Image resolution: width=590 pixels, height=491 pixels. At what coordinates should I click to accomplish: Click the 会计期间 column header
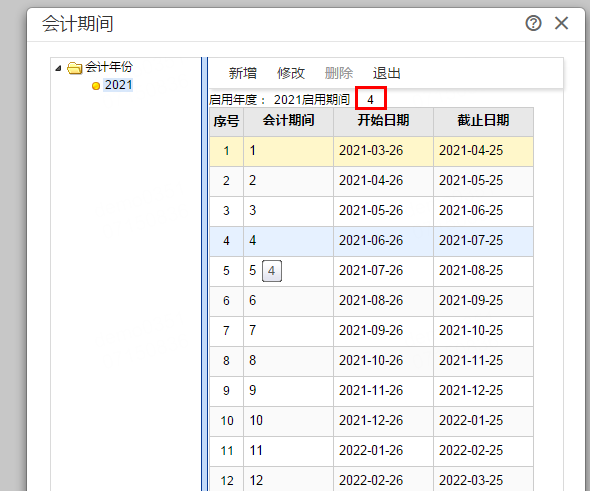288,122
